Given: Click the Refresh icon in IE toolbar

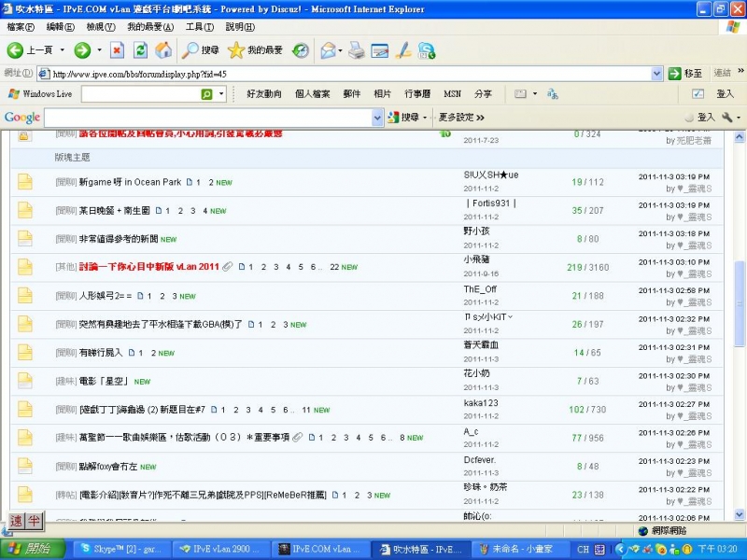Looking at the screenshot, I should coord(140,50).
